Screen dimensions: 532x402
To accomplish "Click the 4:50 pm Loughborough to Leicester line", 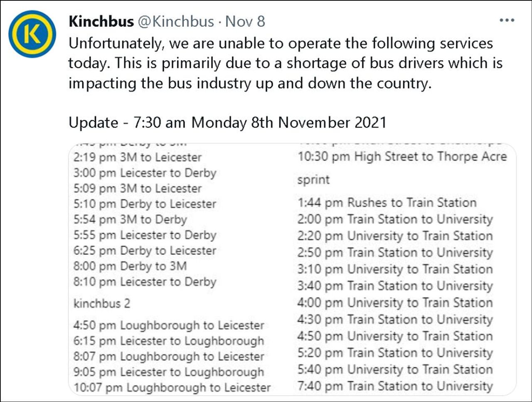I will [x=169, y=325].
